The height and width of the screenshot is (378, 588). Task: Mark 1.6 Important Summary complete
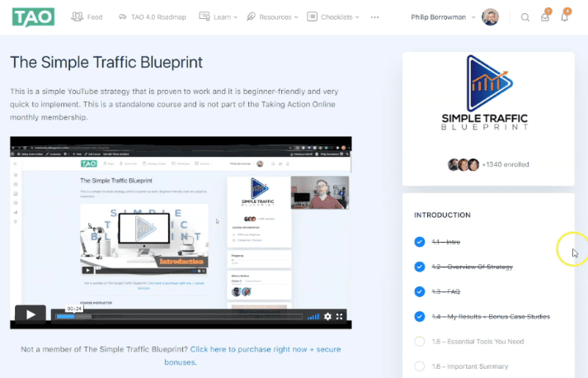coord(420,366)
